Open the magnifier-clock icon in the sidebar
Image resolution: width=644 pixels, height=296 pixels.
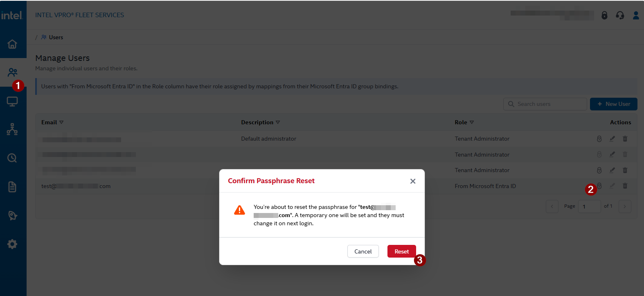(x=12, y=158)
